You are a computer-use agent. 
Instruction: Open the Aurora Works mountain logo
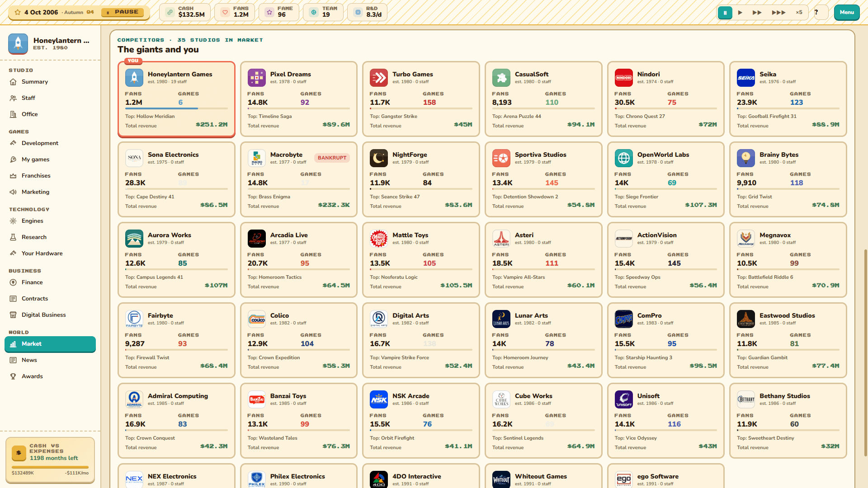(x=134, y=239)
